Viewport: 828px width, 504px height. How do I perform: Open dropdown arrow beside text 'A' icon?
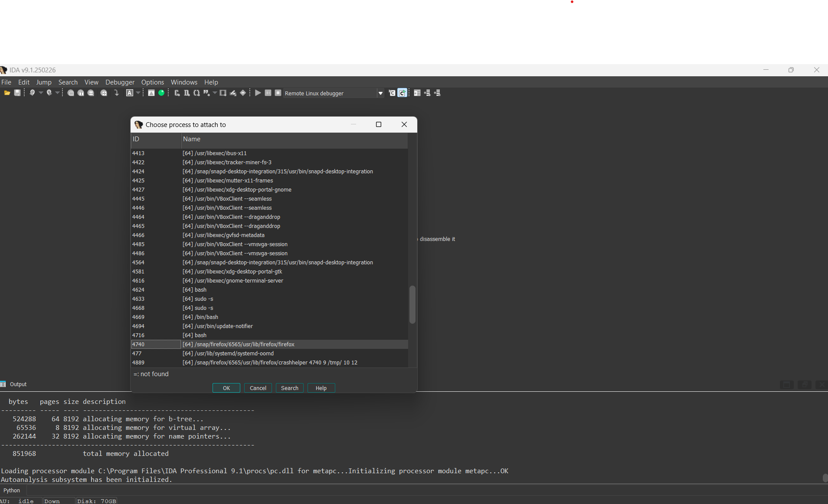tap(138, 93)
